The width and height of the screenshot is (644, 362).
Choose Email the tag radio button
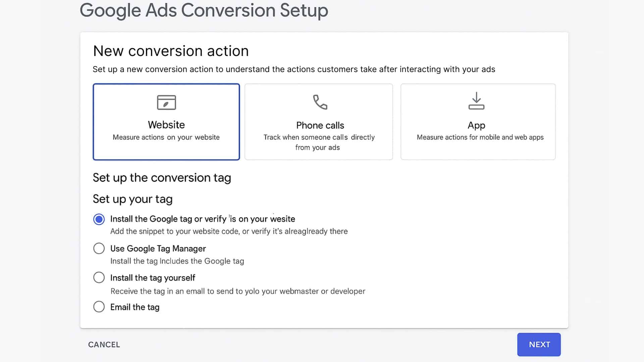[99, 307]
